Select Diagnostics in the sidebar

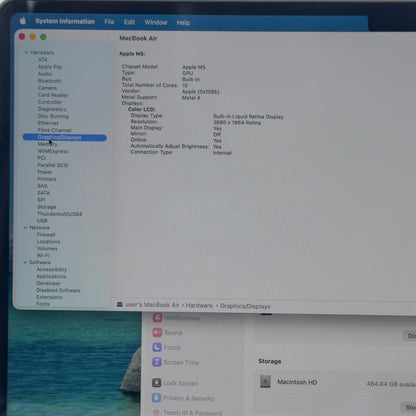coord(52,109)
